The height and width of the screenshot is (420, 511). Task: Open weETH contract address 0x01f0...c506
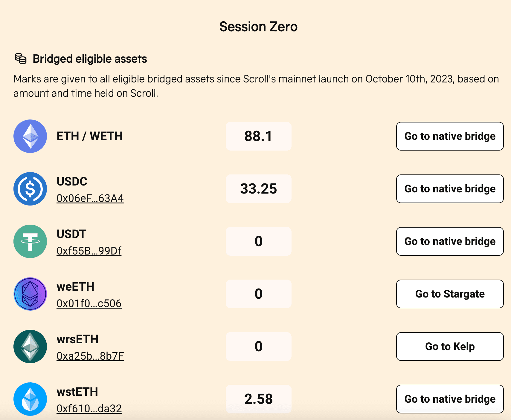(89, 303)
